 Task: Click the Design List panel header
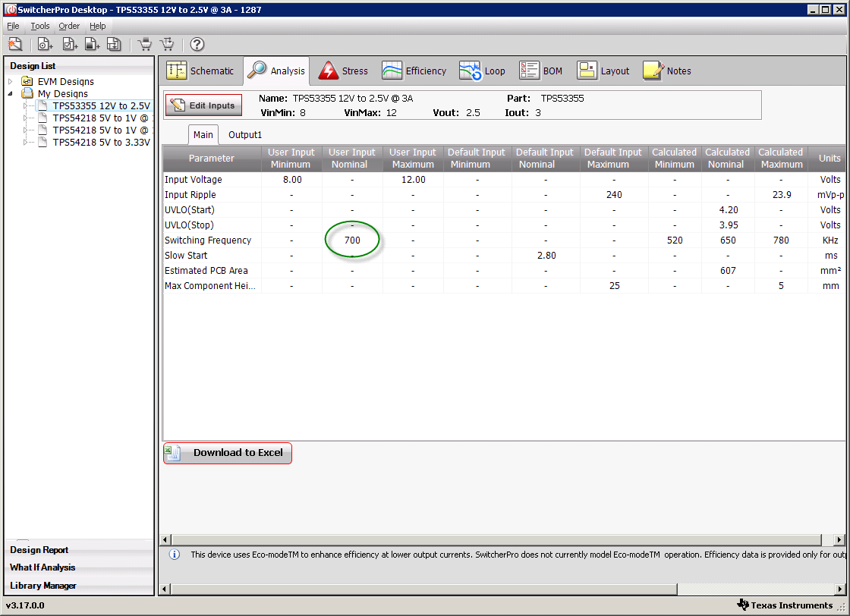pyautogui.click(x=79, y=65)
